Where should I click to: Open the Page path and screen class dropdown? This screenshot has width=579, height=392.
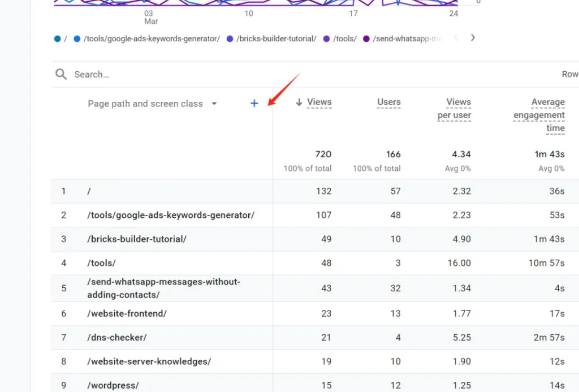(214, 104)
